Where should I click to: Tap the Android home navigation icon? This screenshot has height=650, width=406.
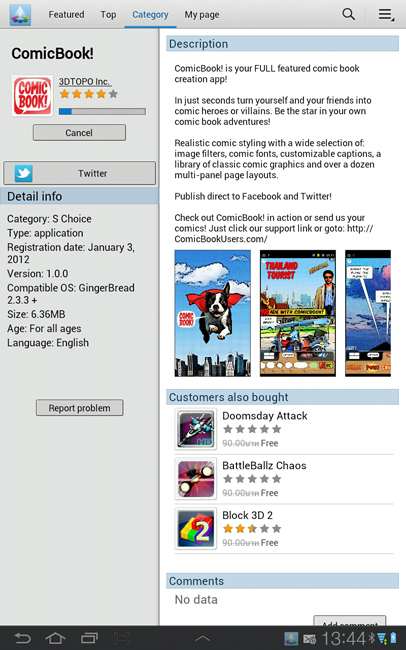[x=56, y=638]
